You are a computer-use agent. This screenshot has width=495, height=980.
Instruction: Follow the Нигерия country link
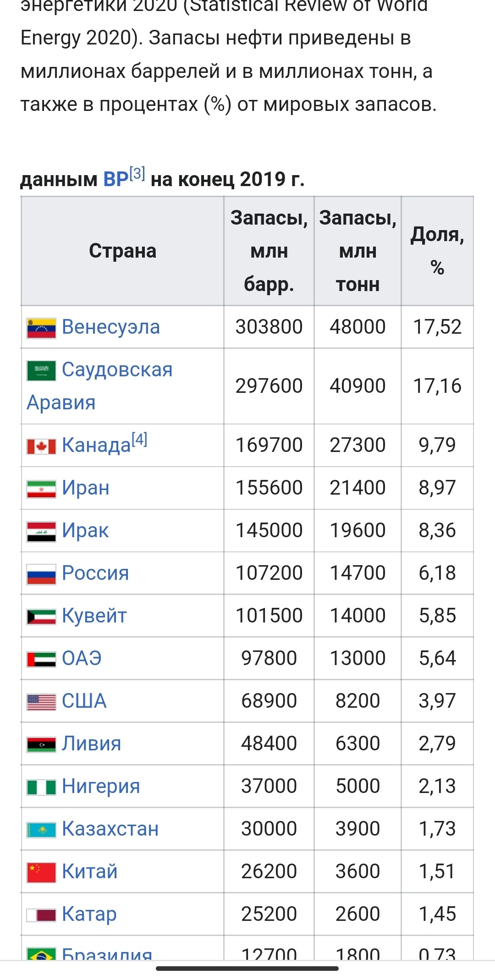101,787
